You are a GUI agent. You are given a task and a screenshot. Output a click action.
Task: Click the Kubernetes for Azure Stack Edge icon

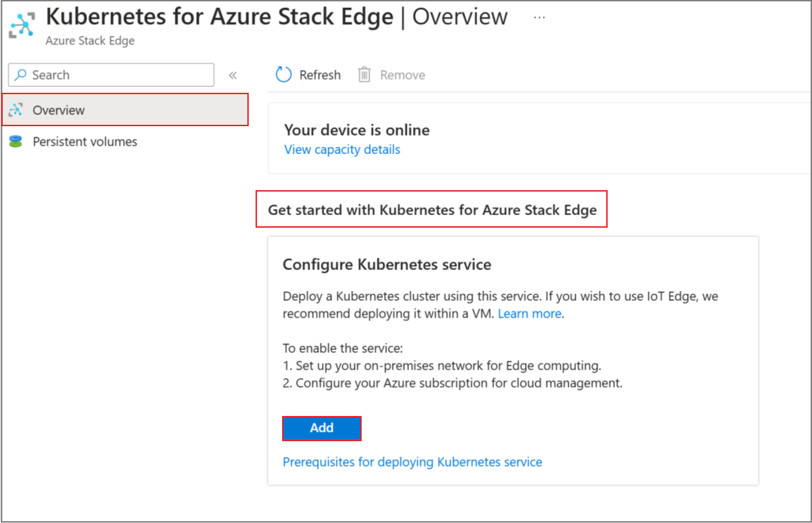click(21, 25)
